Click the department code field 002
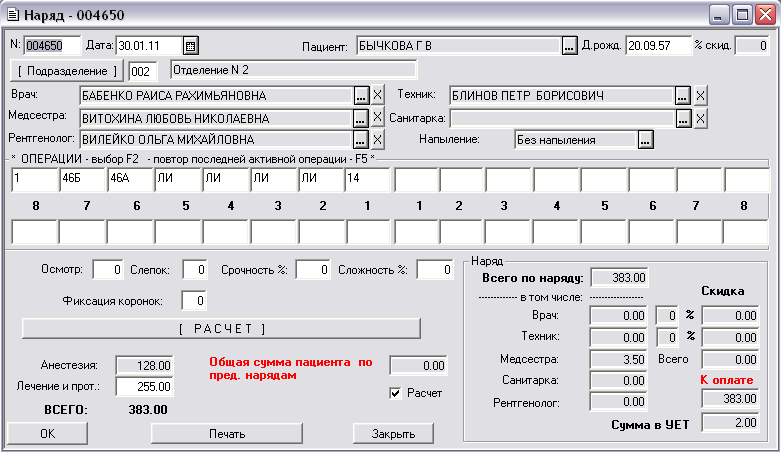 (x=142, y=71)
